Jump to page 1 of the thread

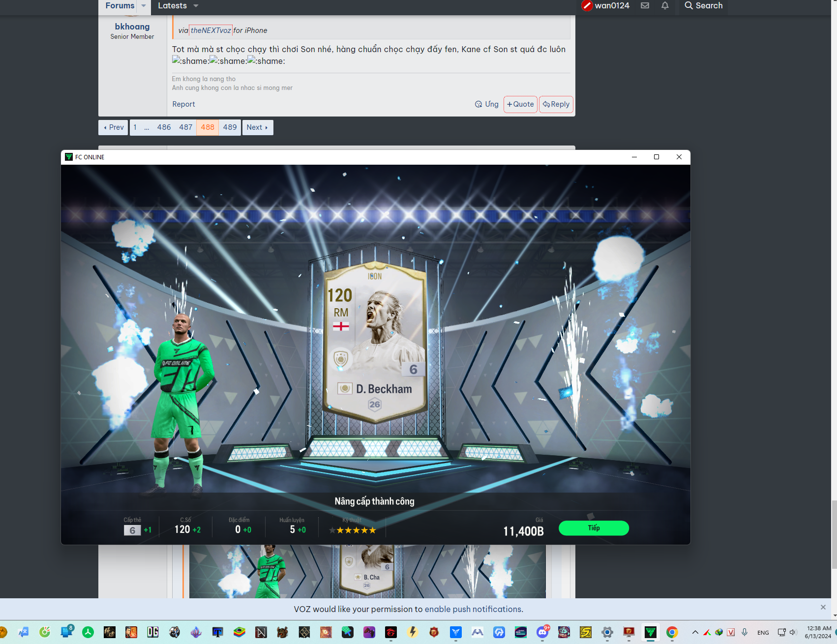tap(135, 127)
